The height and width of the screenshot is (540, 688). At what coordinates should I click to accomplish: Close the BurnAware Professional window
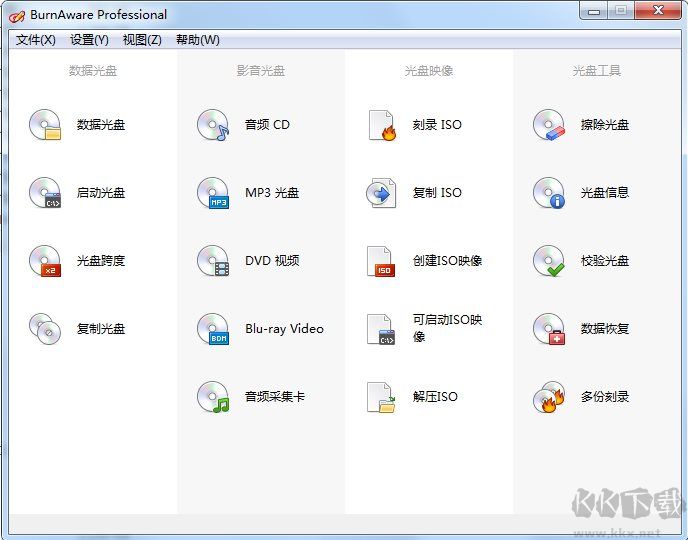(658, 11)
